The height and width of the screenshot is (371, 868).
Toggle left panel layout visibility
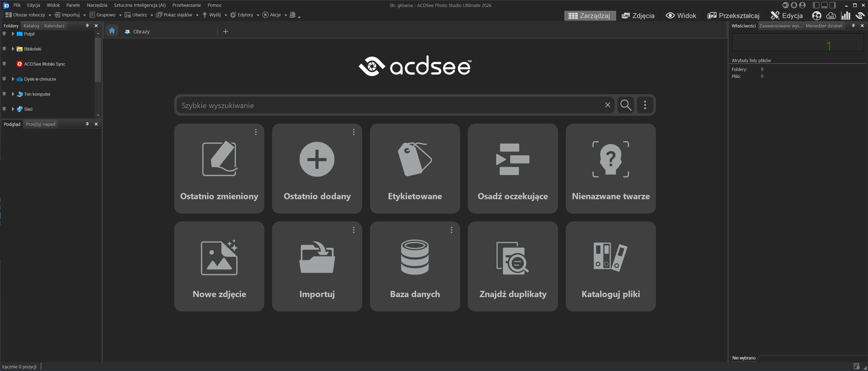[816, 5]
